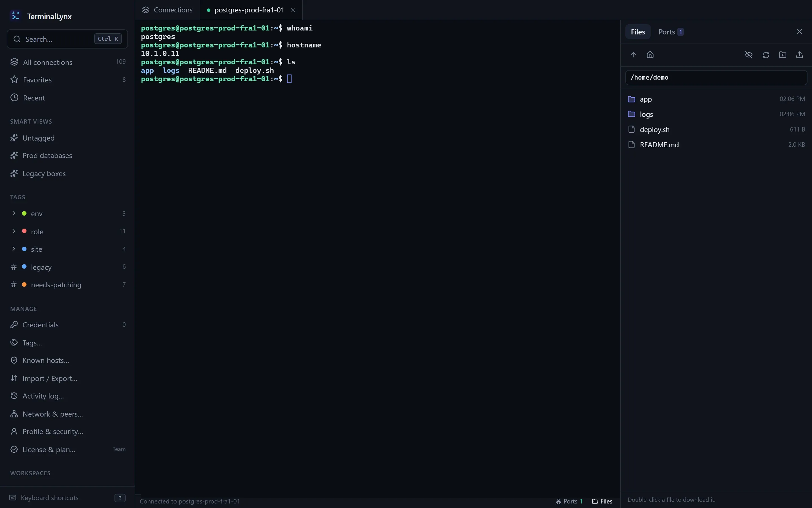Screen dimensions: 812x508
Task: Open Keyboard shortcuts help
Action: (67, 498)
